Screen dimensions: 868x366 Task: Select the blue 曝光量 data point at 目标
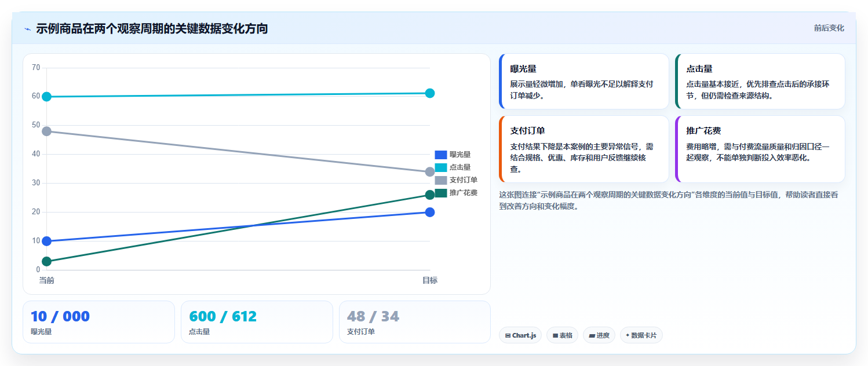pyautogui.click(x=430, y=212)
